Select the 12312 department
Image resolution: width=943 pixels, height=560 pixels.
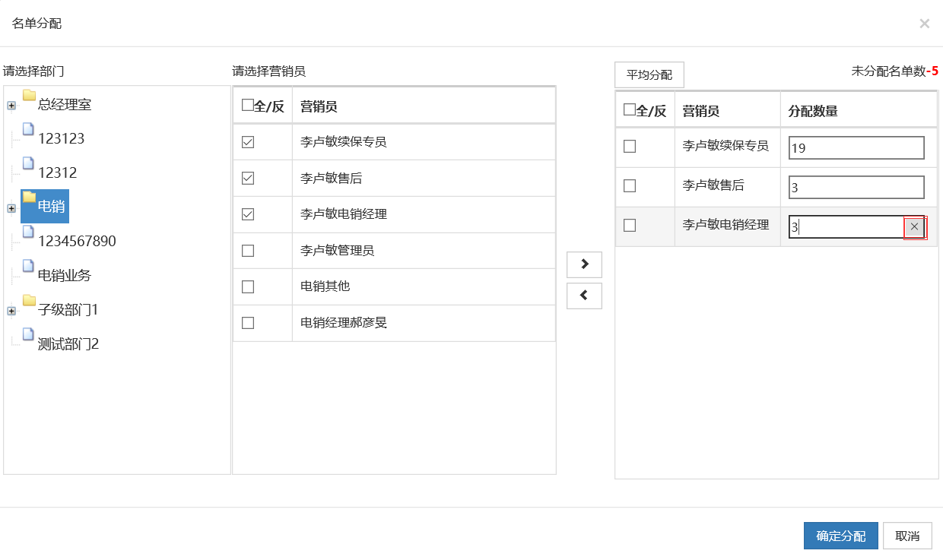pos(57,173)
